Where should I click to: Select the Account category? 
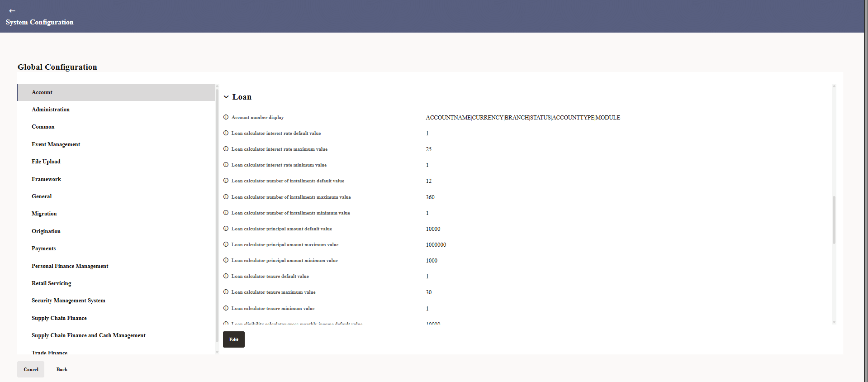pos(116,92)
